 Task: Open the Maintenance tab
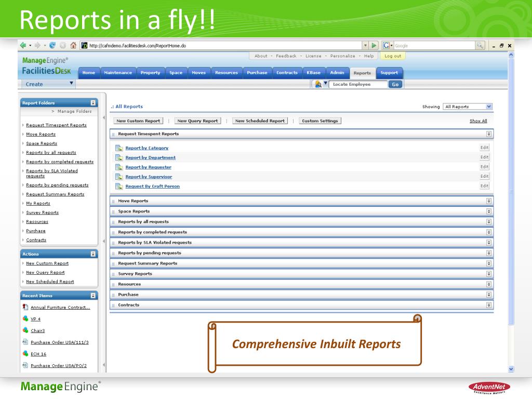coord(118,73)
